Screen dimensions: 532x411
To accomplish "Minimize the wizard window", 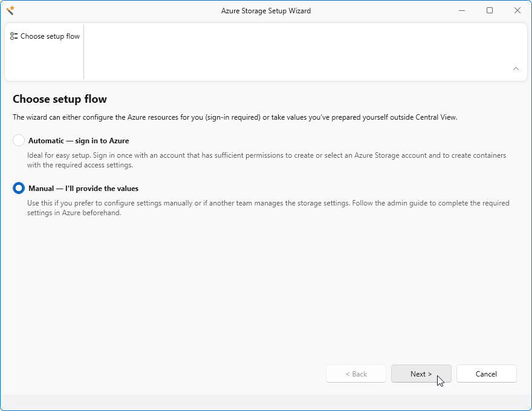I will click(462, 10).
